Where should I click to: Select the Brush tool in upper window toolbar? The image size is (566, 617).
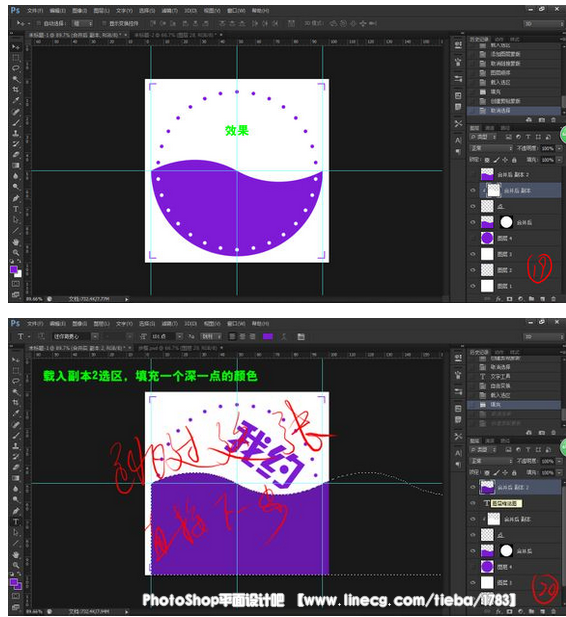[x=16, y=122]
